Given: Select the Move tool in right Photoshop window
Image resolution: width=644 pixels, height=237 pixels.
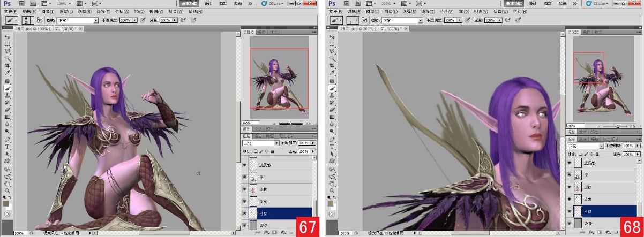Looking at the screenshot, I should pyautogui.click(x=332, y=36).
